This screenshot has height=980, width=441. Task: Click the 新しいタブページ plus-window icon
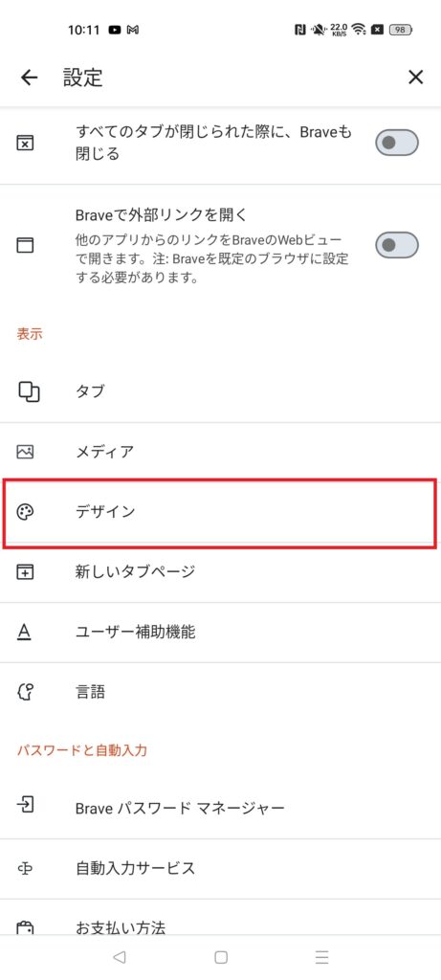[x=25, y=571]
